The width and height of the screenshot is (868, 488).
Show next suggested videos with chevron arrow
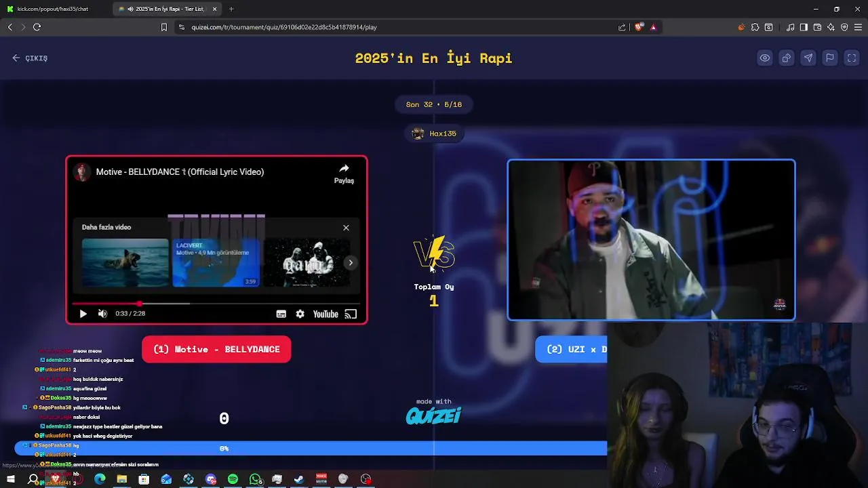351,262
